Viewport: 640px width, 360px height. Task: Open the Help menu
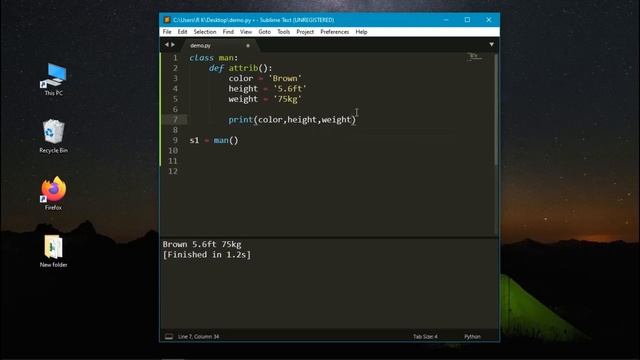click(361, 32)
